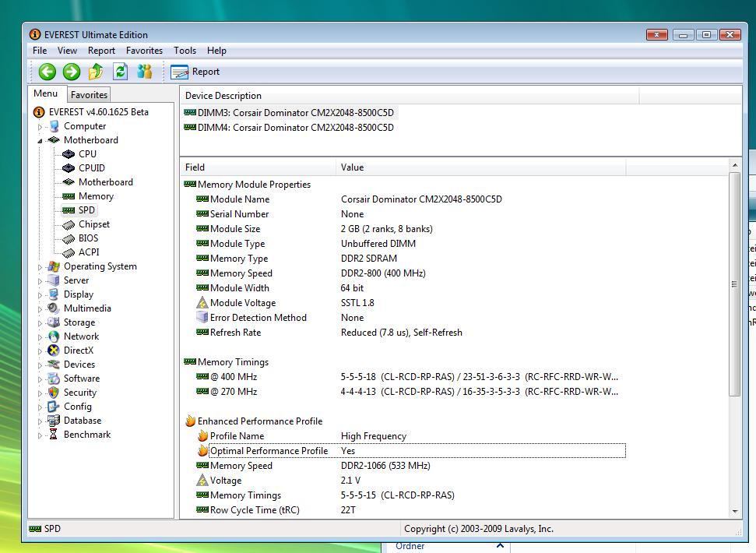Open the View menu
The width and height of the screenshot is (756, 553).
click(x=67, y=51)
